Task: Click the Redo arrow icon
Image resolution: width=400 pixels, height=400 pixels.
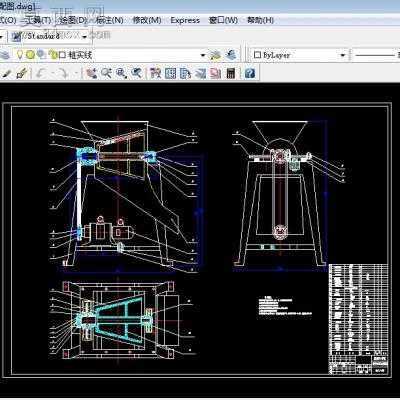Action: 63,73
